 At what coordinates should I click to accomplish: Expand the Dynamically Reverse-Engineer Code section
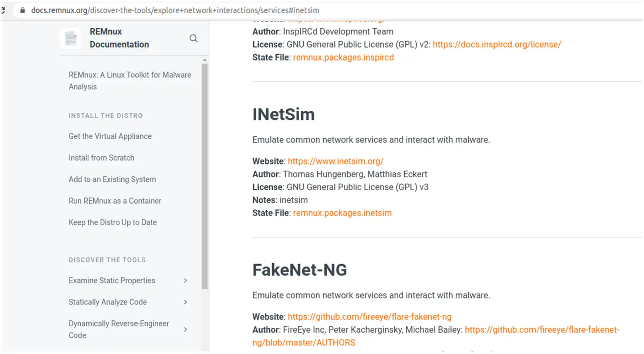[185, 330]
